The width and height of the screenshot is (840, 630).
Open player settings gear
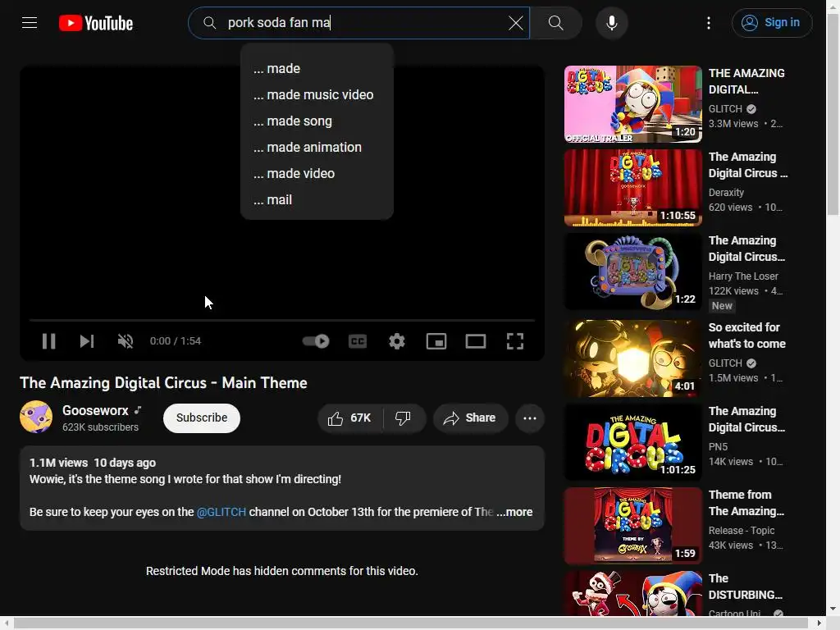pos(397,341)
